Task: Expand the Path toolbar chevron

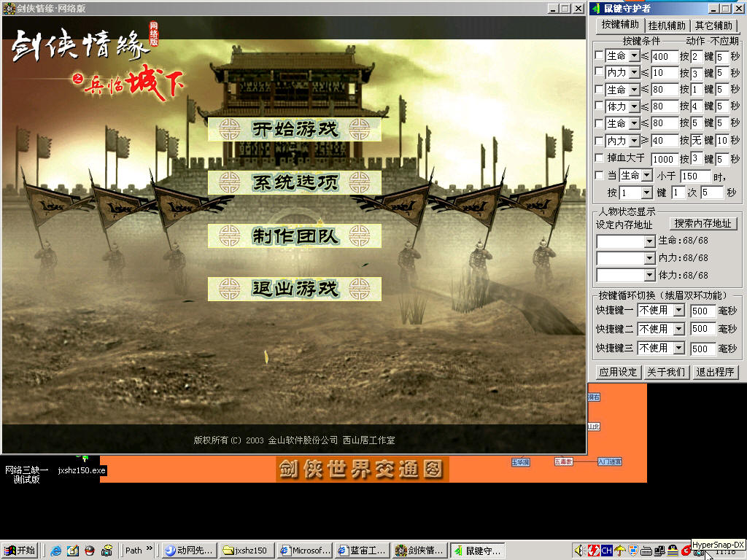Action: point(149,549)
